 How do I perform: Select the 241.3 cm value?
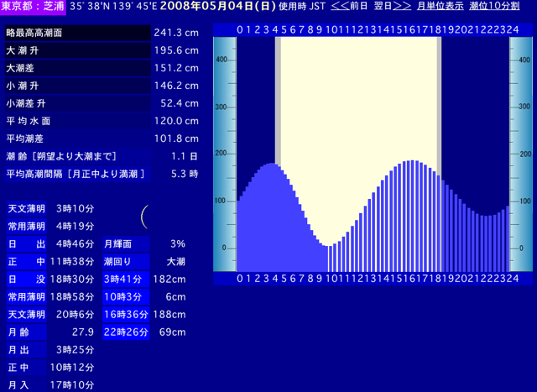coord(176,33)
